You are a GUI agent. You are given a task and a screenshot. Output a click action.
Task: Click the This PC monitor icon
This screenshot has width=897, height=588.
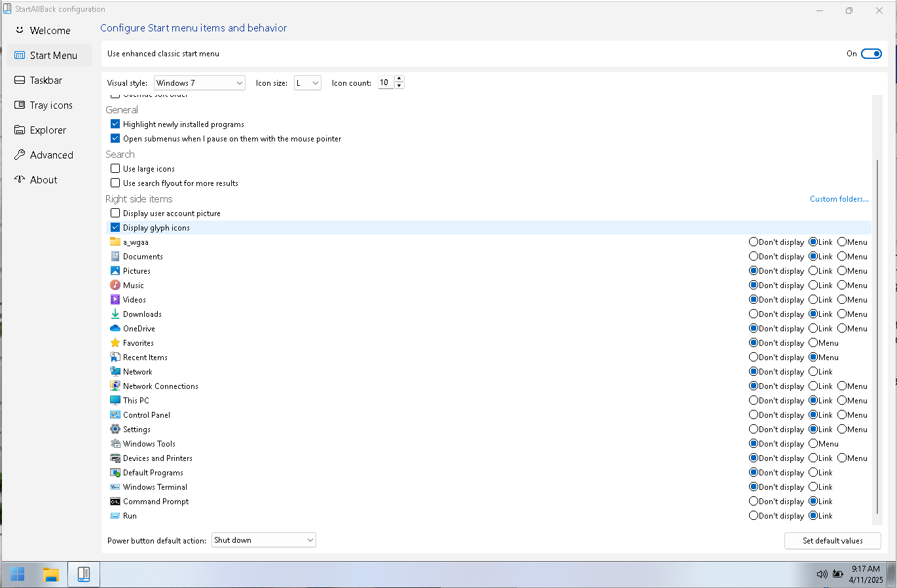tap(115, 400)
